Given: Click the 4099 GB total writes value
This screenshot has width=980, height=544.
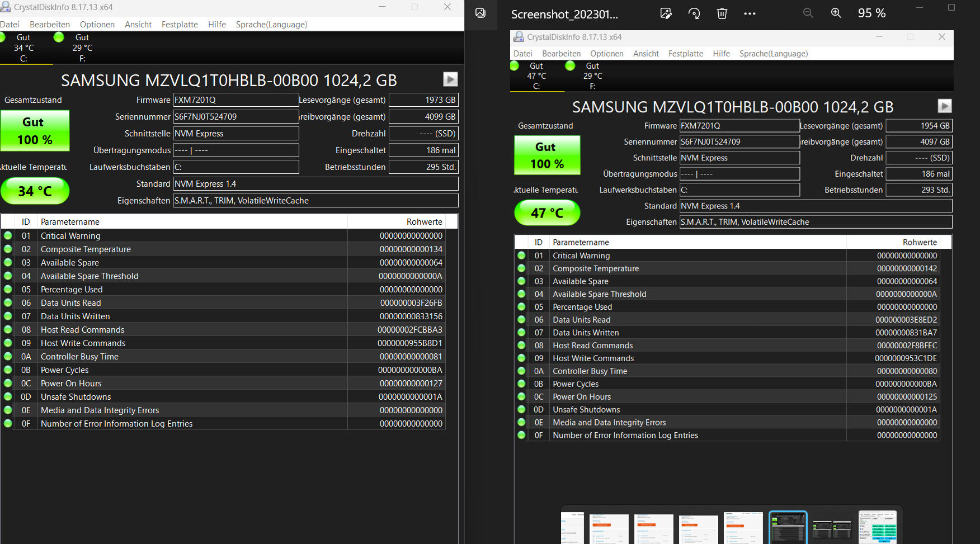Looking at the screenshot, I should pyautogui.click(x=423, y=117).
